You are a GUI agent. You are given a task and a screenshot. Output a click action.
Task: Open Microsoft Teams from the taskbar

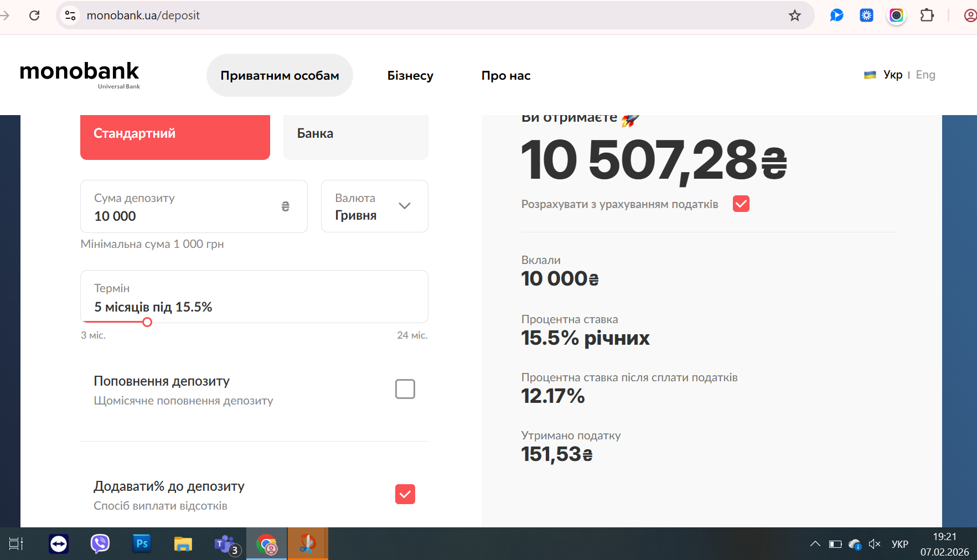click(227, 545)
